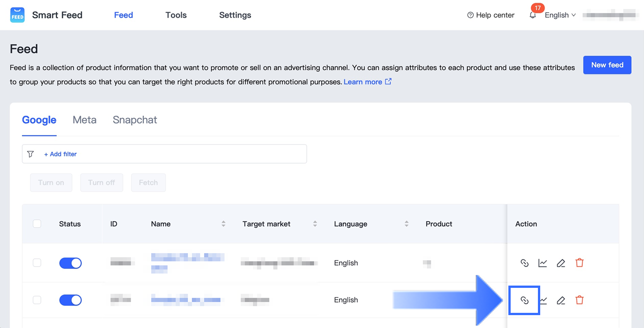This screenshot has width=644, height=328.
Task: Click the link icon in the first feed row
Action: 525,263
